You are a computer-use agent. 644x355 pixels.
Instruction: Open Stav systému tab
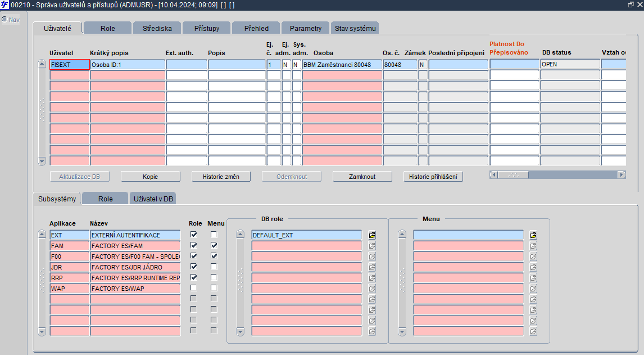click(x=355, y=28)
